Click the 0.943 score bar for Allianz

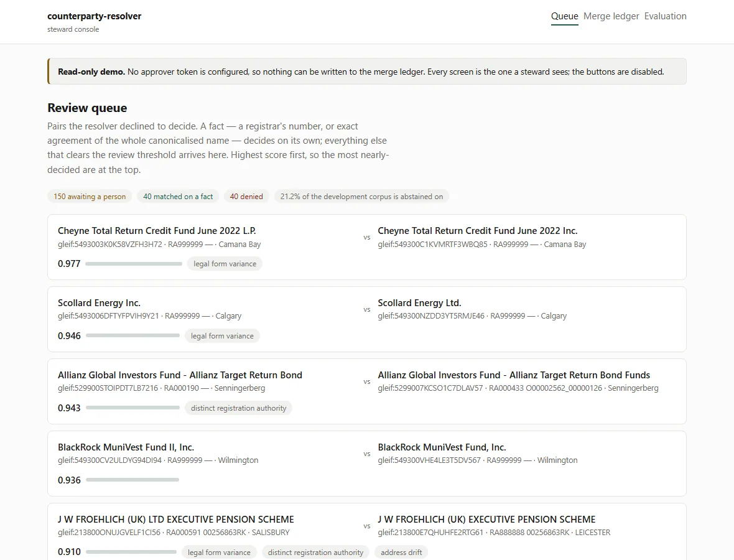point(132,408)
